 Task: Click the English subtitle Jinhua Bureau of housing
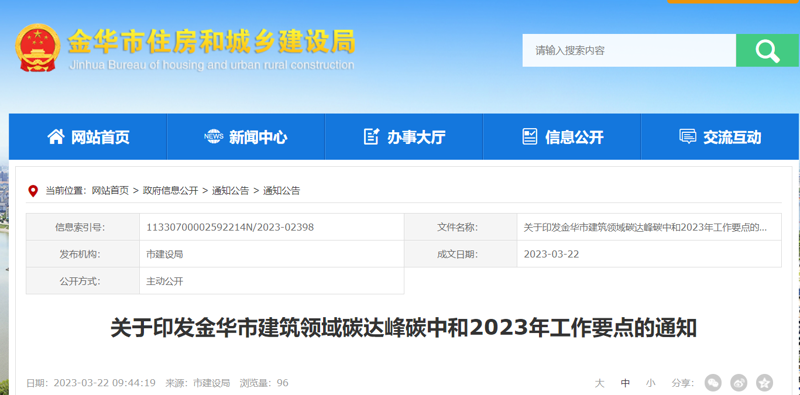[x=211, y=65]
